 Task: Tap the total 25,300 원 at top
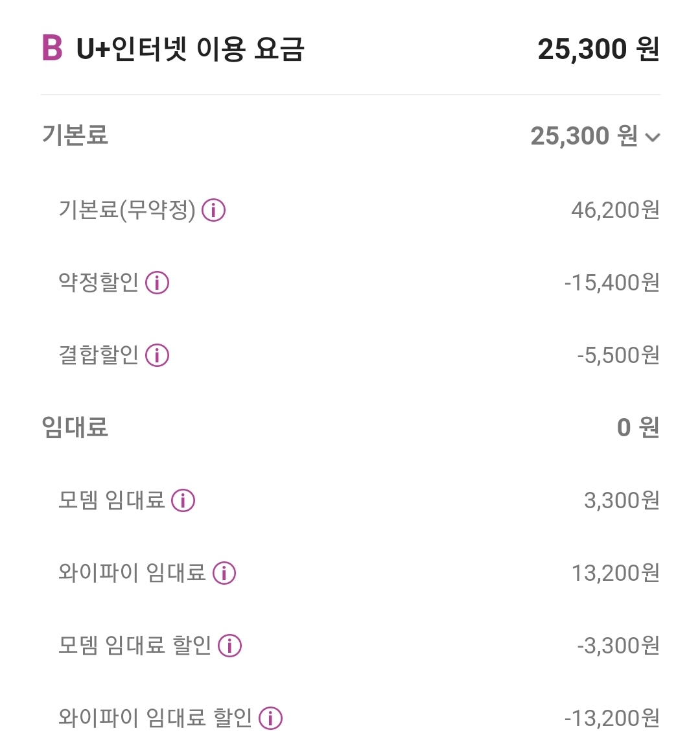point(598,49)
